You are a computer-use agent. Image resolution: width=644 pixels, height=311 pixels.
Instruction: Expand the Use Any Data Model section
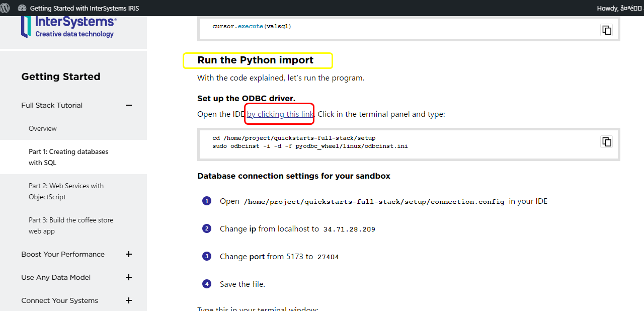(129, 277)
